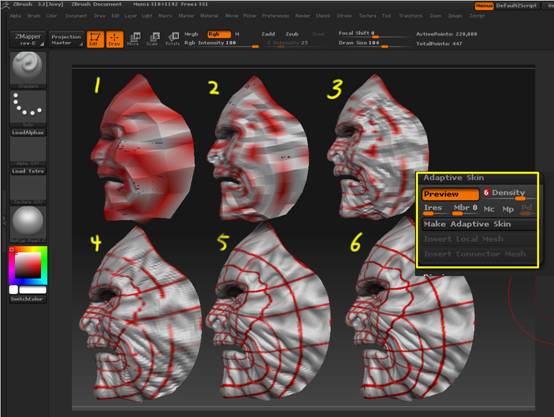
Task: Click the Insert Local Mesh button
Action: coord(479,239)
